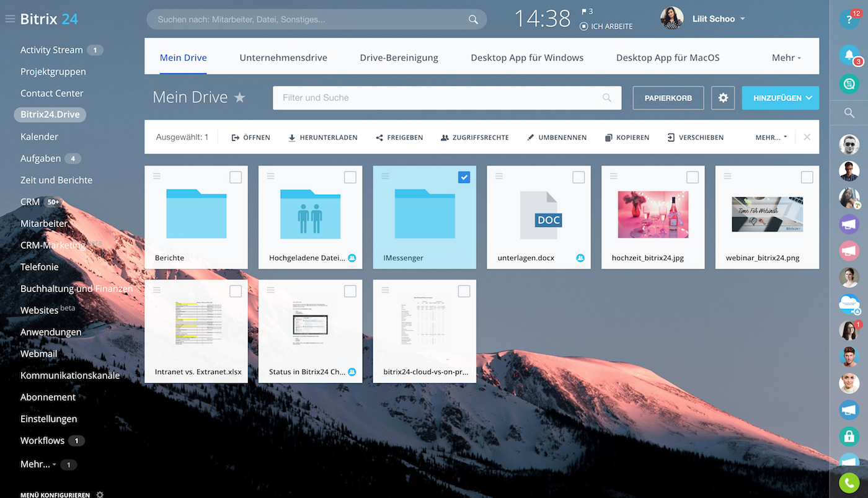The image size is (868, 498).
Task: Click ÖFFNEN in action bar
Action: coord(251,137)
